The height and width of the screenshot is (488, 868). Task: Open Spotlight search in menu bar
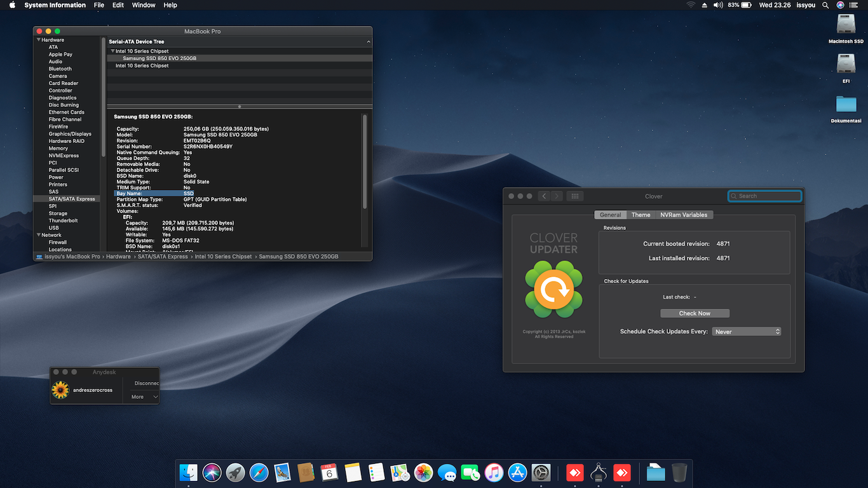[825, 5]
